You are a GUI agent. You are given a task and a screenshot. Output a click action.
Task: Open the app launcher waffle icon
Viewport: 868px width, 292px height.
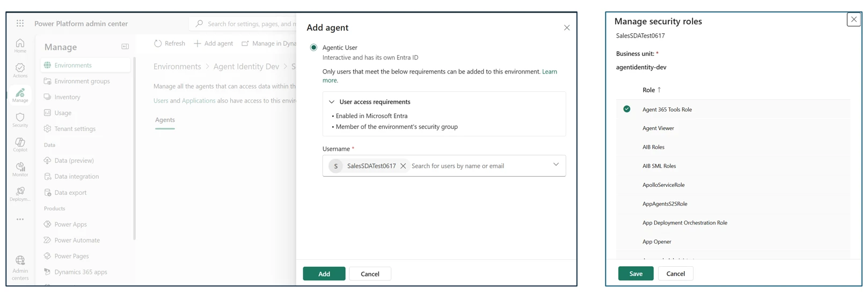point(20,23)
